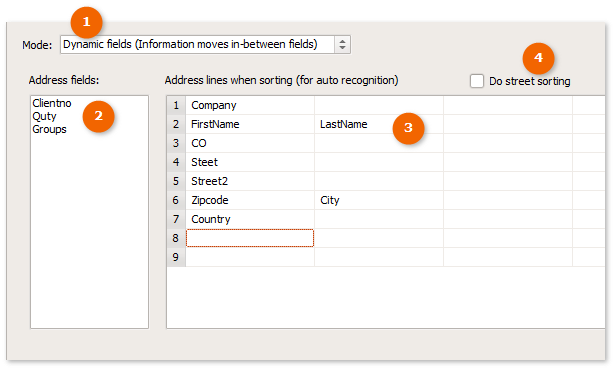
Task: Click the Dynamic fields mode combo box text
Action: [x=190, y=44]
